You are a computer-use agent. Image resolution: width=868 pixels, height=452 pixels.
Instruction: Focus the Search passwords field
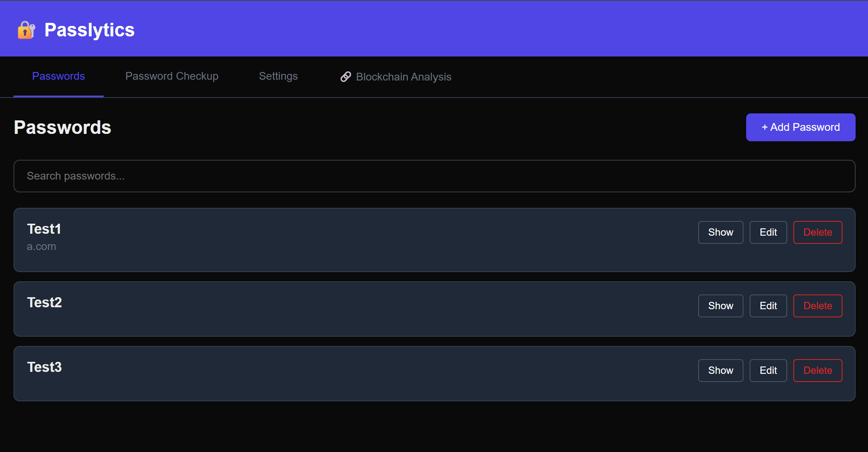(x=434, y=176)
